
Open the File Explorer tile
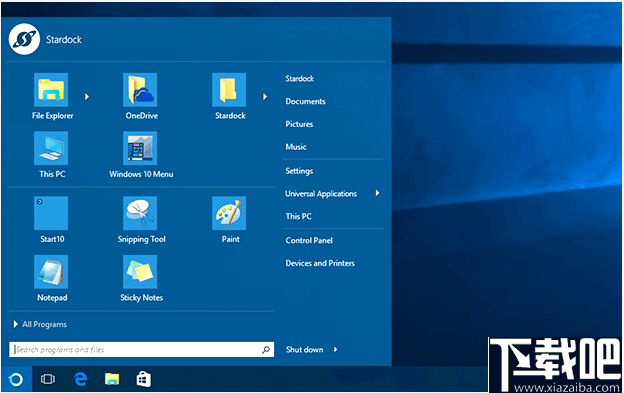pos(51,90)
